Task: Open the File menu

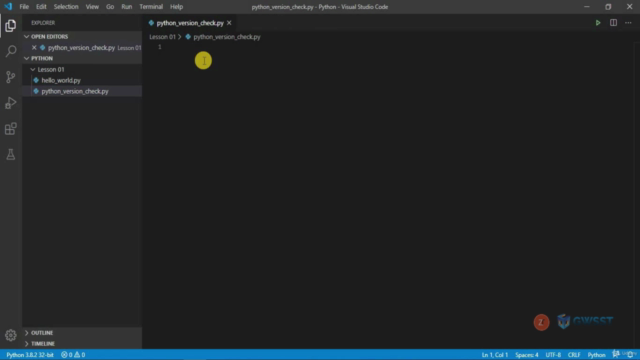Action: click(24, 7)
